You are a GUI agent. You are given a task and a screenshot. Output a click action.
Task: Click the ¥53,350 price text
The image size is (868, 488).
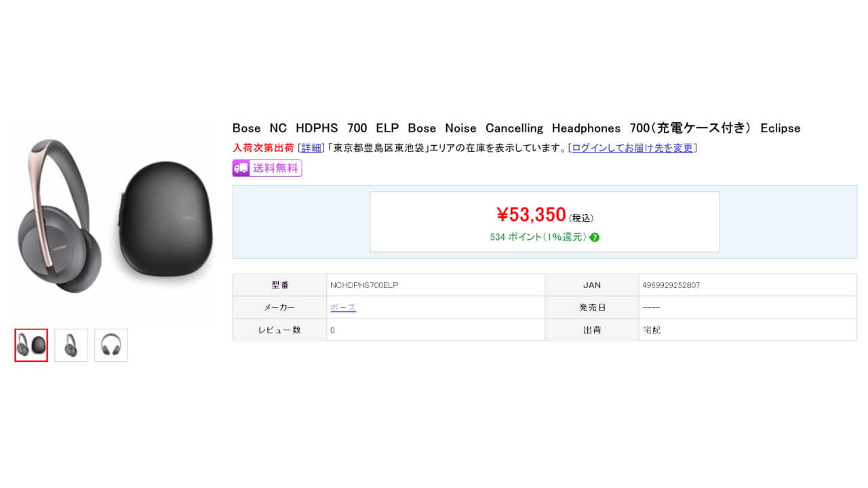tap(531, 215)
